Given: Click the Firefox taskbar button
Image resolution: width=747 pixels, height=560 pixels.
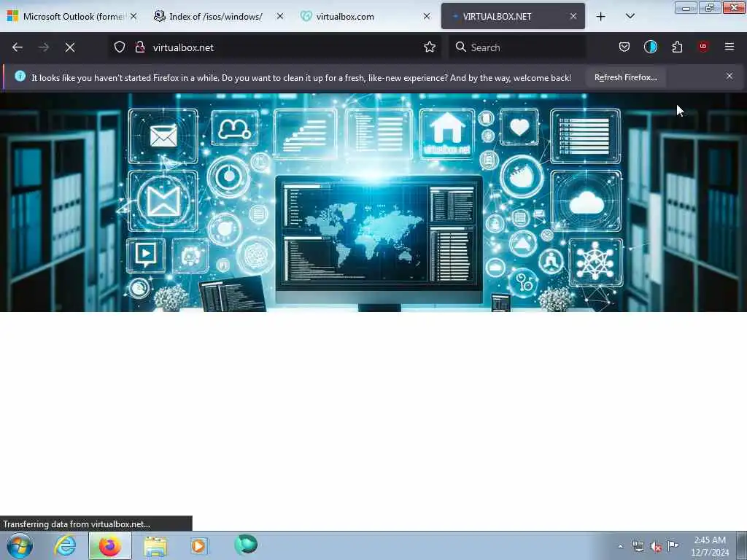Looking at the screenshot, I should pos(110,545).
